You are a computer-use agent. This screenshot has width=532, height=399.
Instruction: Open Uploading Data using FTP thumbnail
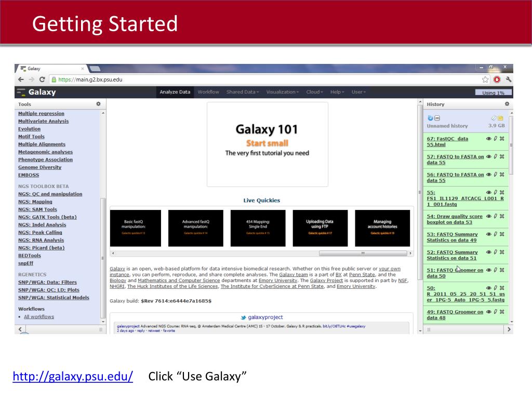320,228
